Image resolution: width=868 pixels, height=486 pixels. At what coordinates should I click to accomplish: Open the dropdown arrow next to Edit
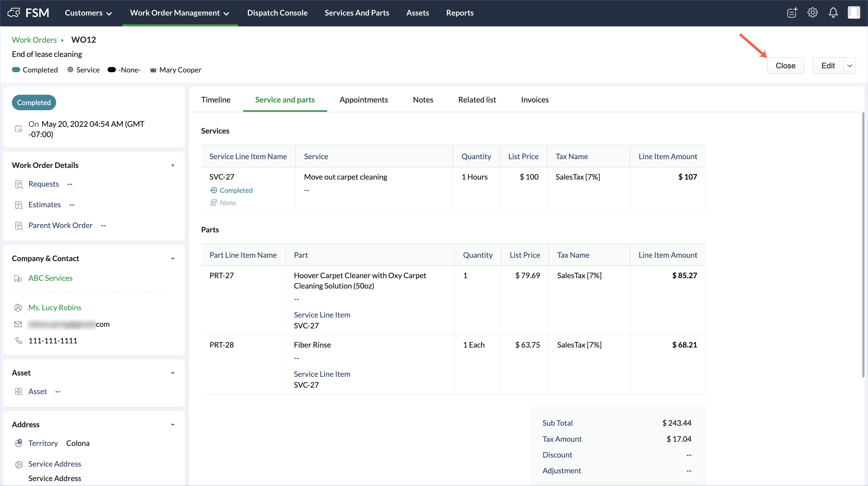pyautogui.click(x=849, y=66)
